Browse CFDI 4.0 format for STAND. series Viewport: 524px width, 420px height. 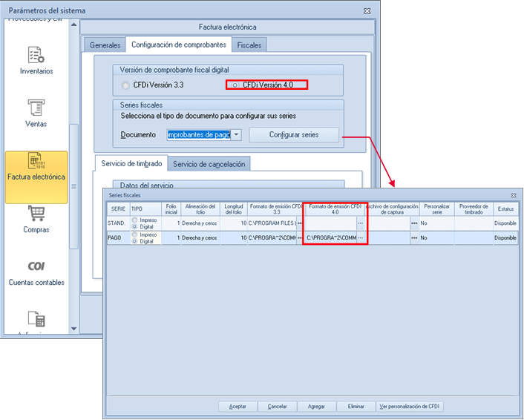360,223
